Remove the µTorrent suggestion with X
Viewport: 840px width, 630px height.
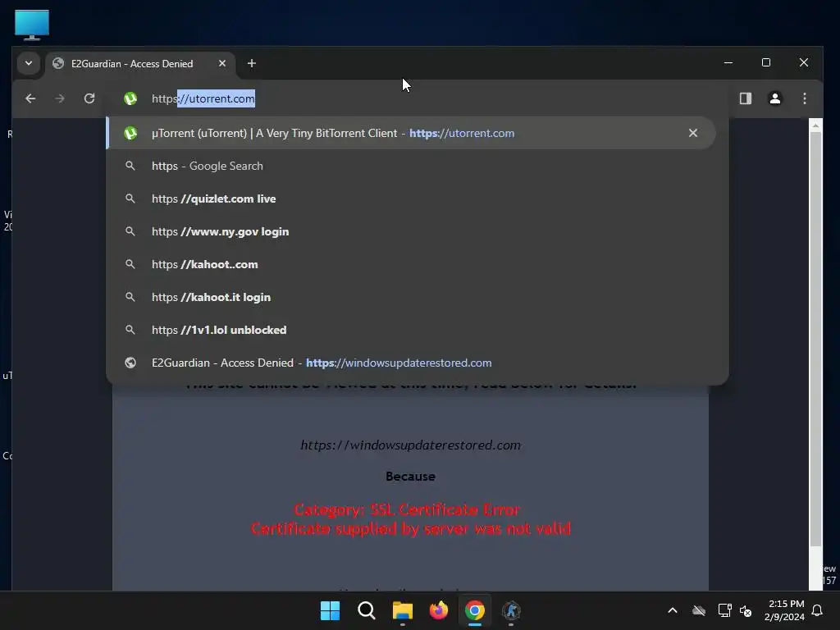(x=692, y=133)
